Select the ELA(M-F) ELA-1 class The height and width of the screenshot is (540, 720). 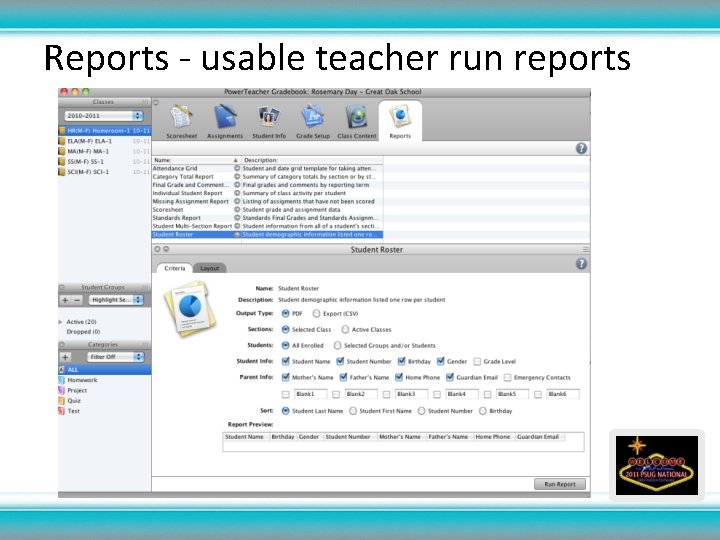104,141
